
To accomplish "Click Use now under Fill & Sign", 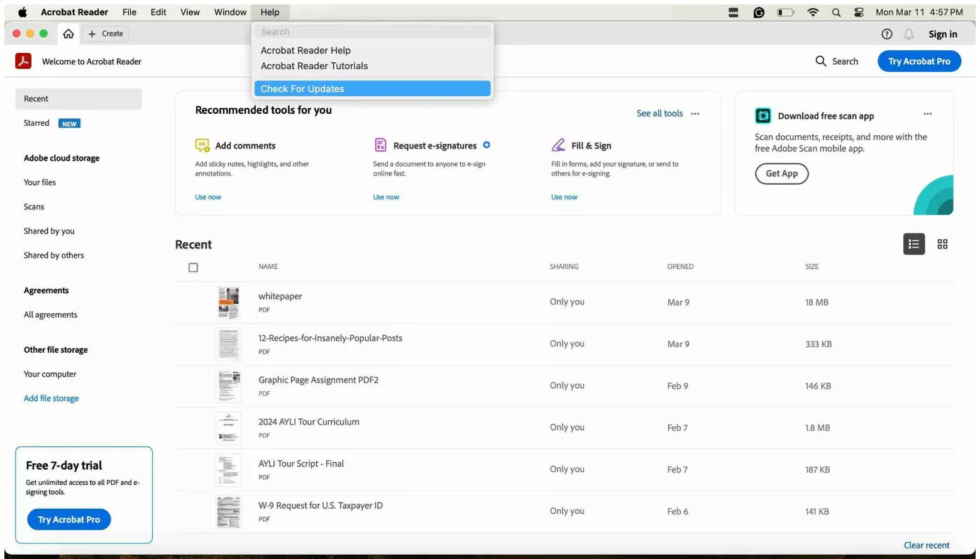I will click(564, 197).
